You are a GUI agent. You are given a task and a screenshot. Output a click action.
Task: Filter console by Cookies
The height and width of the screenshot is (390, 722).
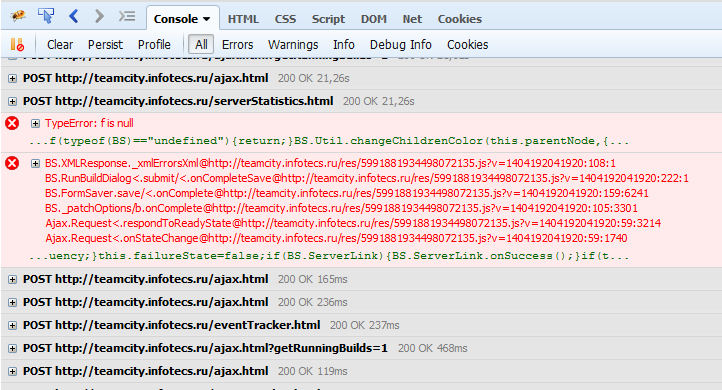(x=467, y=45)
